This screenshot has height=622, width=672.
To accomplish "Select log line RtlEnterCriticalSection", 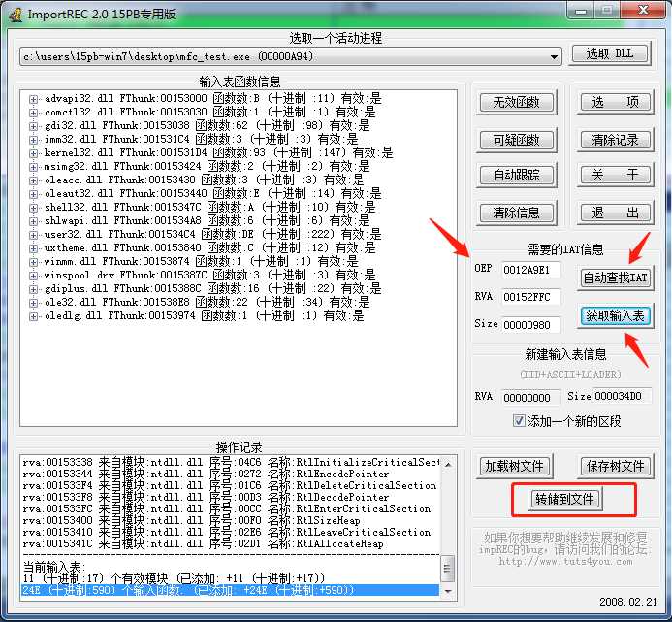I will point(226,508).
